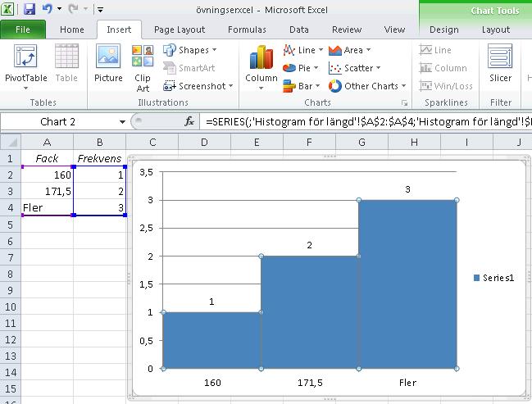Expand the Other Charts dropdown arrow

tap(404, 86)
